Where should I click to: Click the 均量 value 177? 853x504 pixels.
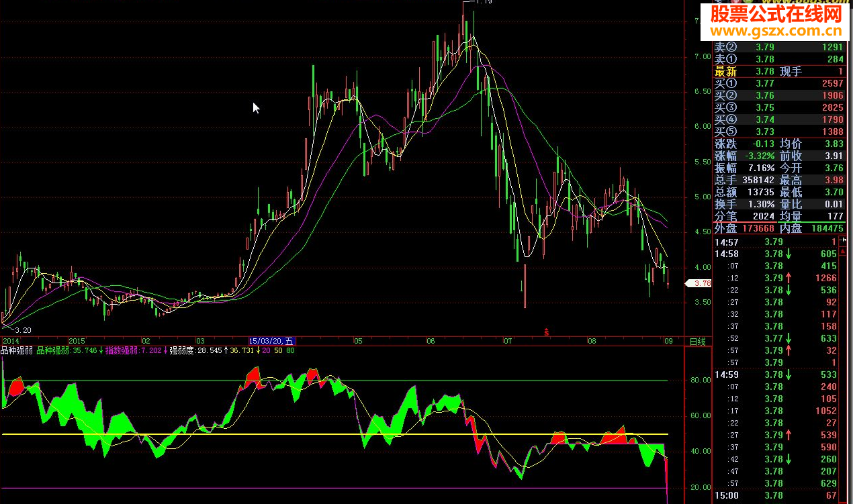coord(836,216)
